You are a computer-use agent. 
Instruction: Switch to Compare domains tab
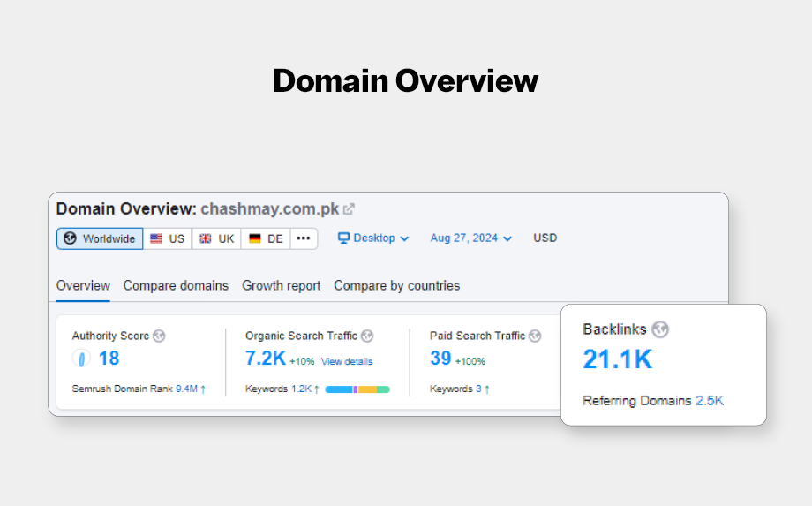coord(176,285)
